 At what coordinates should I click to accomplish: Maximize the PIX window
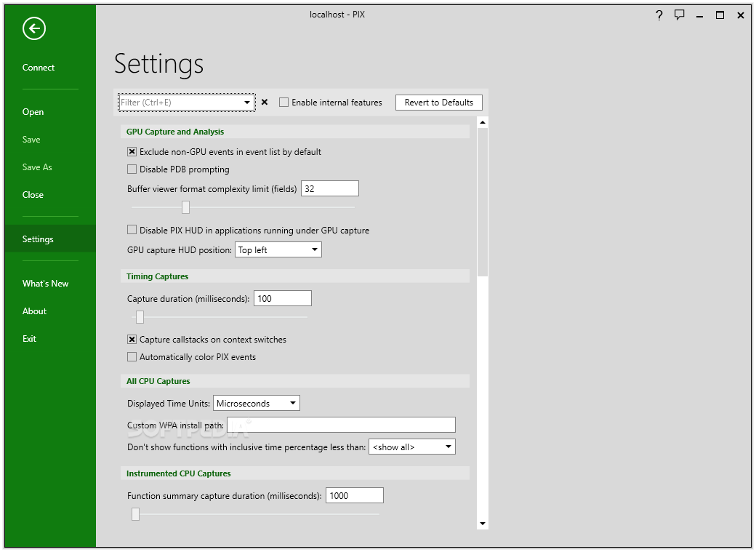pyautogui.click(x=720, y=15)
